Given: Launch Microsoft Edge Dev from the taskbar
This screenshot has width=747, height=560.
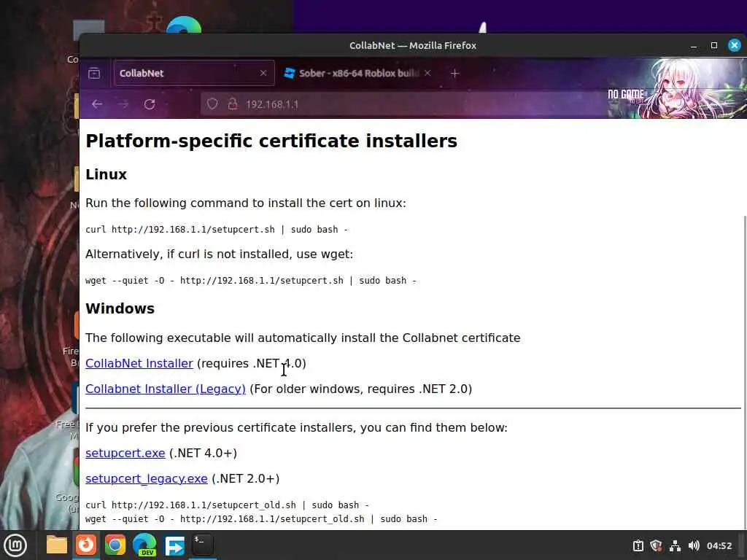Looking at the screenshot, I should (144, 545).
